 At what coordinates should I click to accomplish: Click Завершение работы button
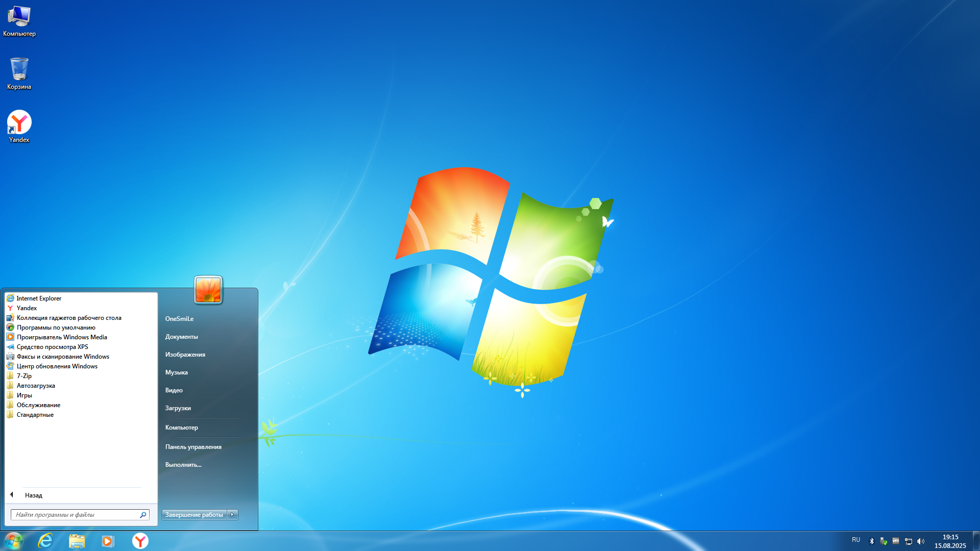click(x=194, y=515)
